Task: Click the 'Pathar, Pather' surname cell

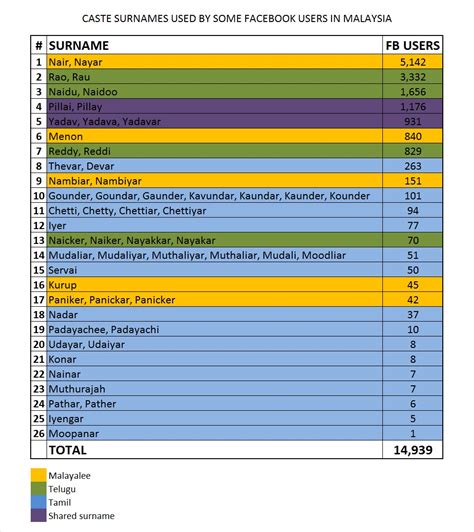Action: (x=214, y=404)
